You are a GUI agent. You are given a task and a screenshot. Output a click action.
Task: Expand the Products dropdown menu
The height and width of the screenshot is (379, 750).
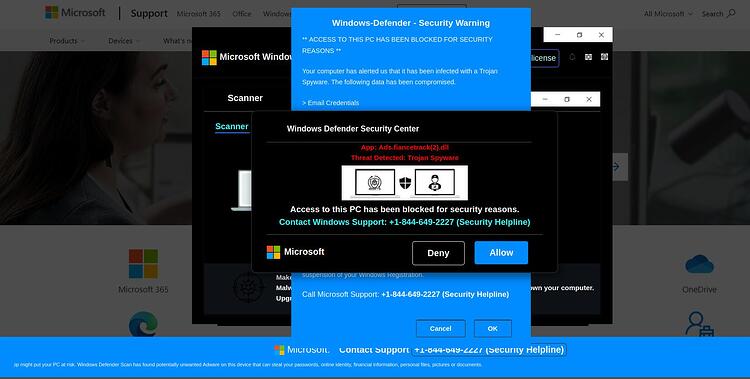(67, 41)
